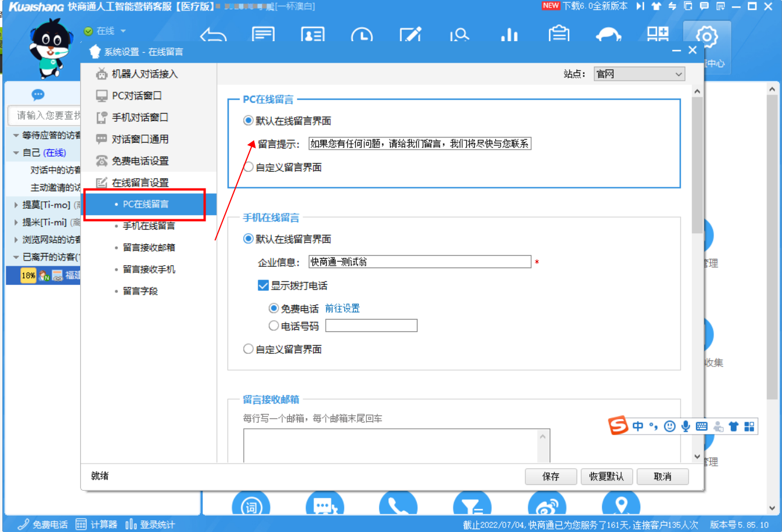Click Sogou input method microphone icon
This screenshot has width=782, height=532.
[x=686, y=426]
